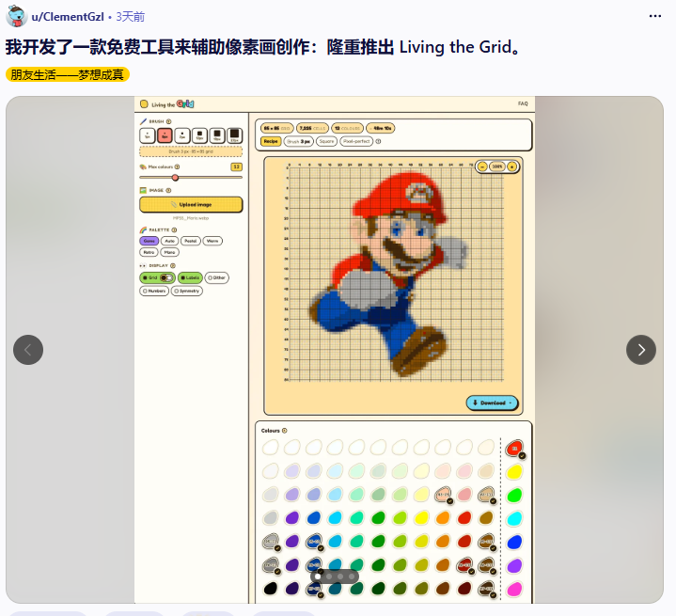This screenshot has height=616, width=676.
Task: Go to the next gallery image
Action: click(641, 350)
